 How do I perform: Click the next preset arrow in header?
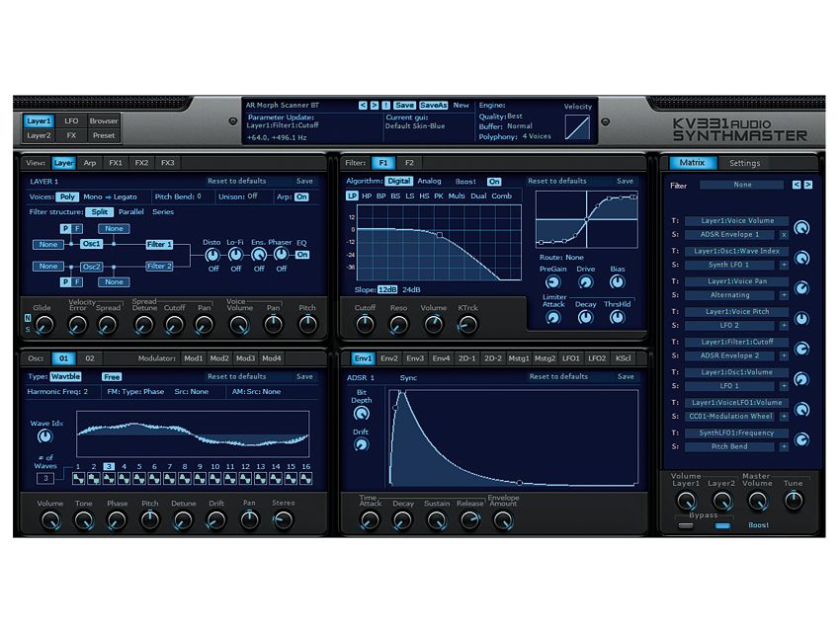374,106
